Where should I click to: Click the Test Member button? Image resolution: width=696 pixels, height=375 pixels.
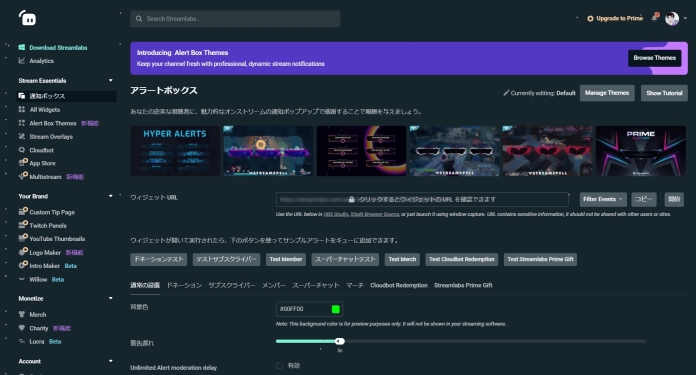286,259
